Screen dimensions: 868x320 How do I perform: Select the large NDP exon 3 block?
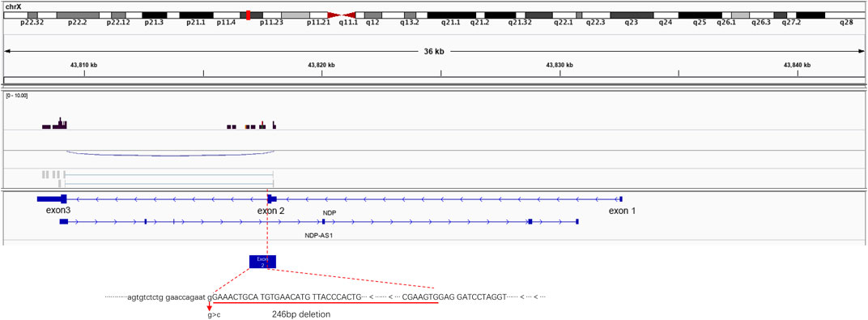click(52, 198)
